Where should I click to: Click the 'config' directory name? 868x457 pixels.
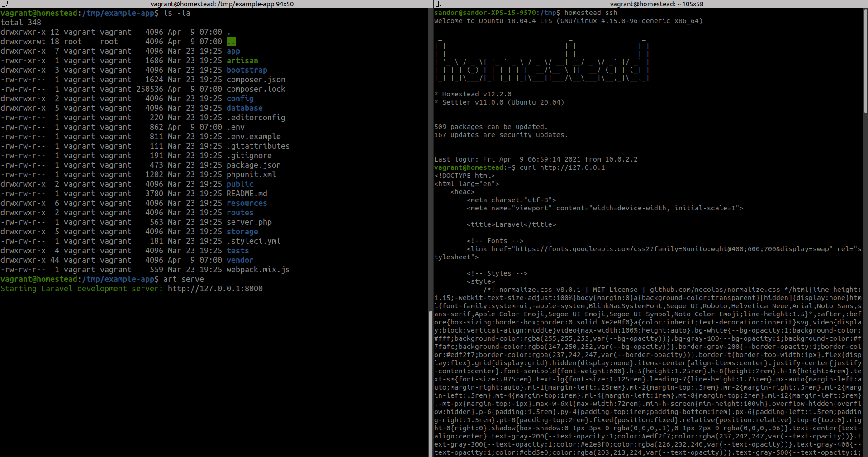coord(240,99)
